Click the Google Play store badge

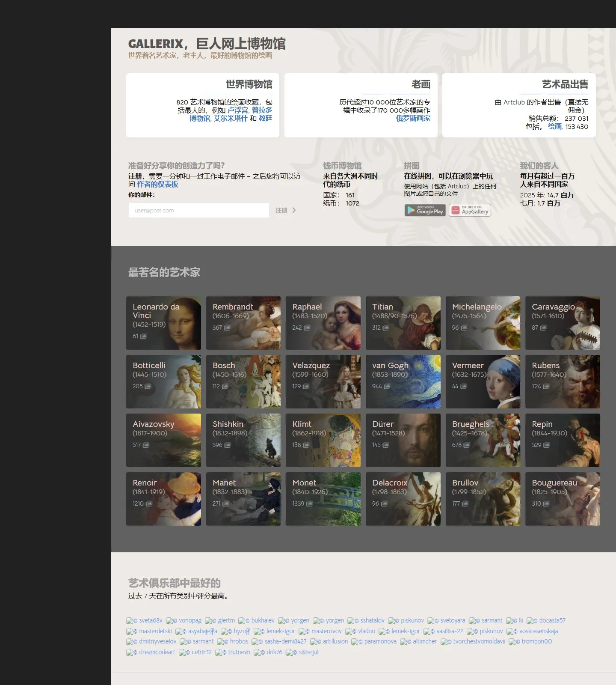[x=425, y=210]
